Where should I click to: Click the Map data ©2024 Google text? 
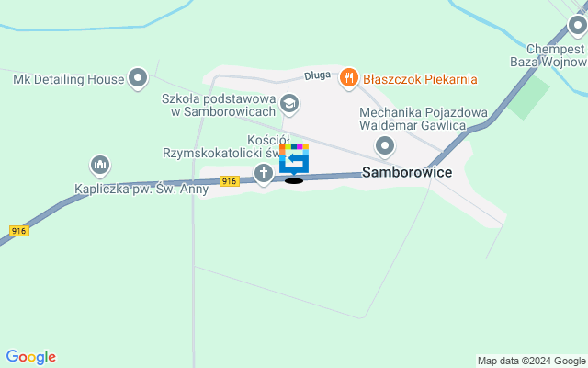tap(531, 362)
